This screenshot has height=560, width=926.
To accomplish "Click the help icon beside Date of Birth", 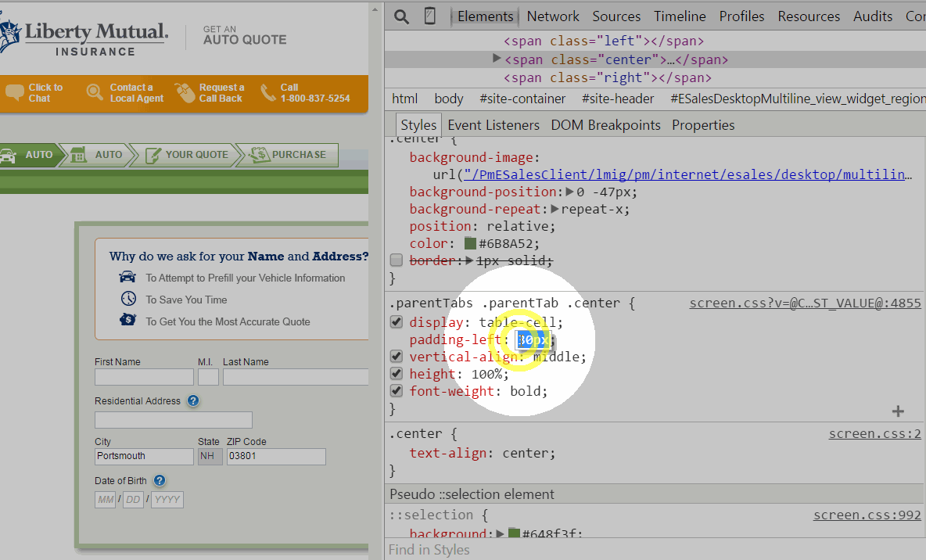I will point(160,480).
